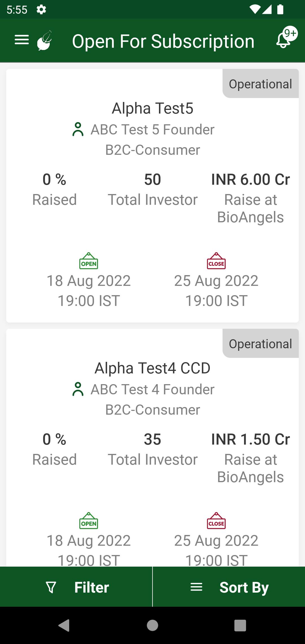
Task: Tap founder person icon beside ABC Test 5 Founder
Action: [78, 129]
